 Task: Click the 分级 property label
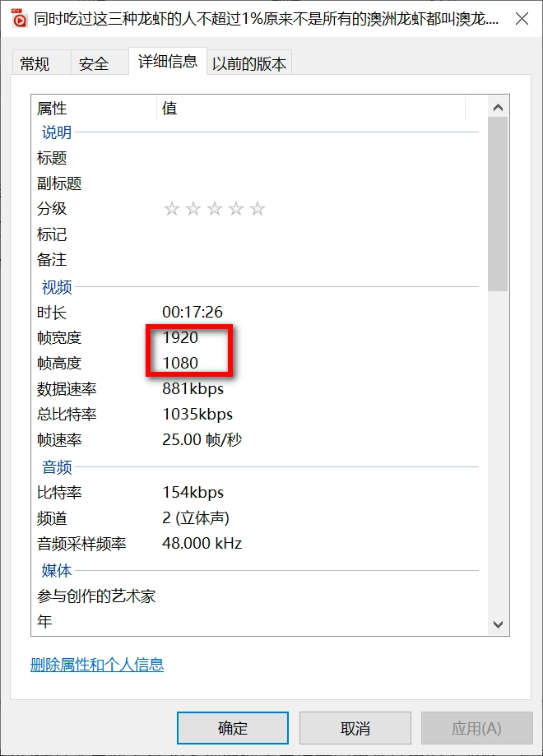pos(52,209)
